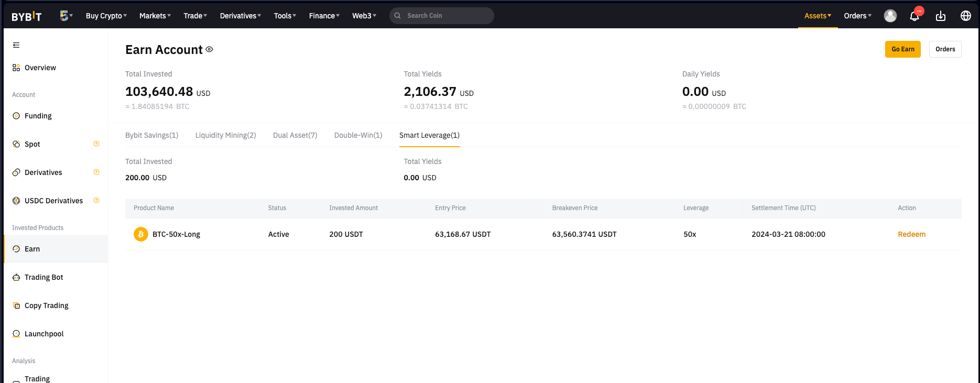Click the Derivatives account icon

pos(16,172)
